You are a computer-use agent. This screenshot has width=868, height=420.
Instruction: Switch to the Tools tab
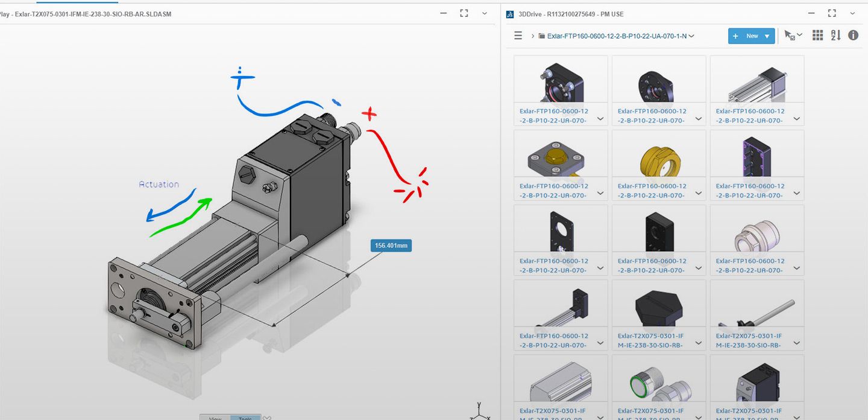pyautogui.click(x=245, y=418)
